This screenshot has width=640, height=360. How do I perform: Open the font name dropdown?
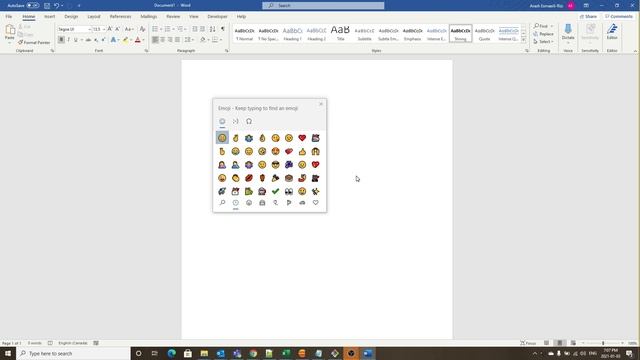click(90, 29)
